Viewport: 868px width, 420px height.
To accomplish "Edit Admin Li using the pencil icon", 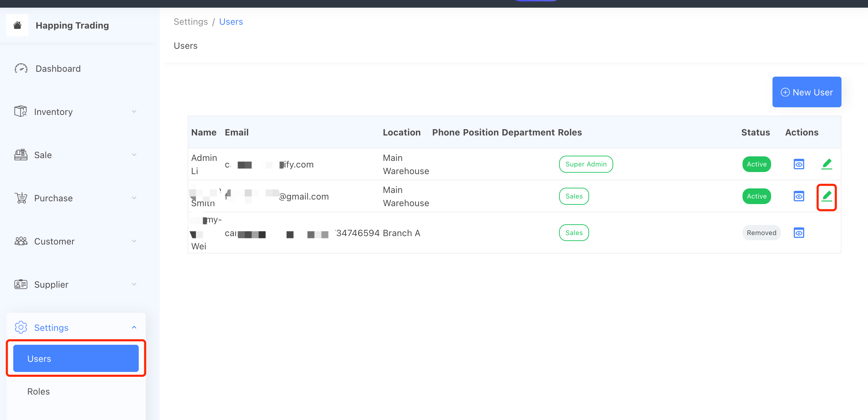I will (827, 164).
